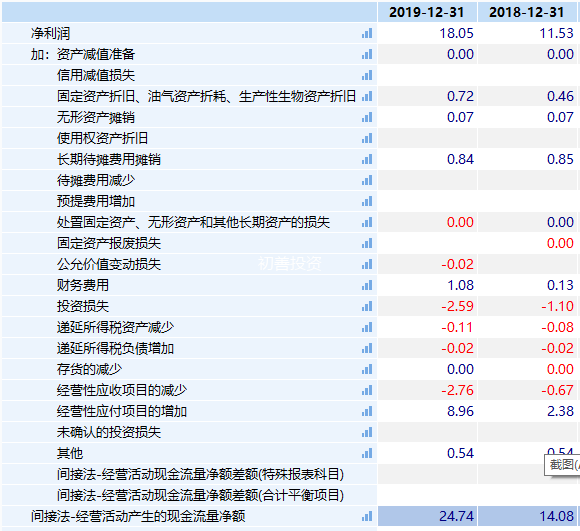
Task: Open chart icon for 净利润 row
Action: point(367,33)
